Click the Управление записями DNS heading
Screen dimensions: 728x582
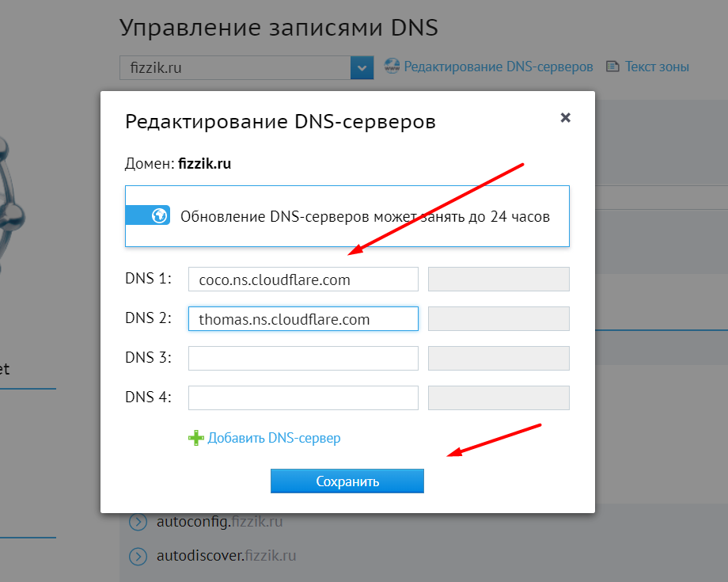[x=279, y=28]
